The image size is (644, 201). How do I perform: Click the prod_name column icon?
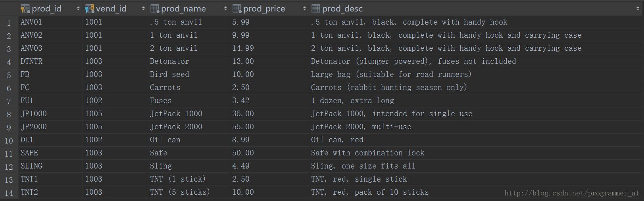click(x=155, y=8)
